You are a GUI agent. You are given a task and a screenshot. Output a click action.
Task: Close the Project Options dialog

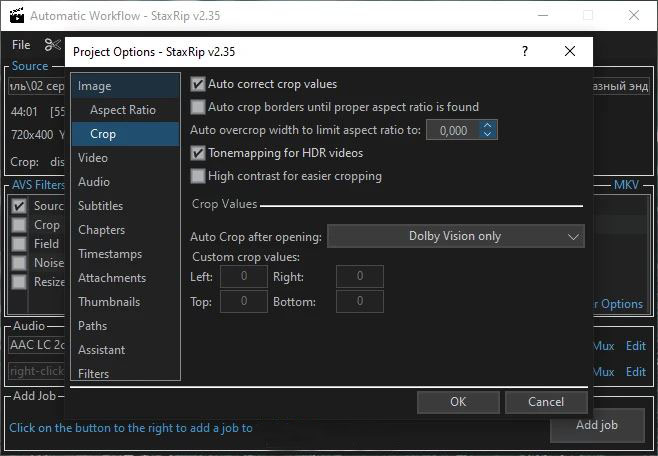[569, 51]
